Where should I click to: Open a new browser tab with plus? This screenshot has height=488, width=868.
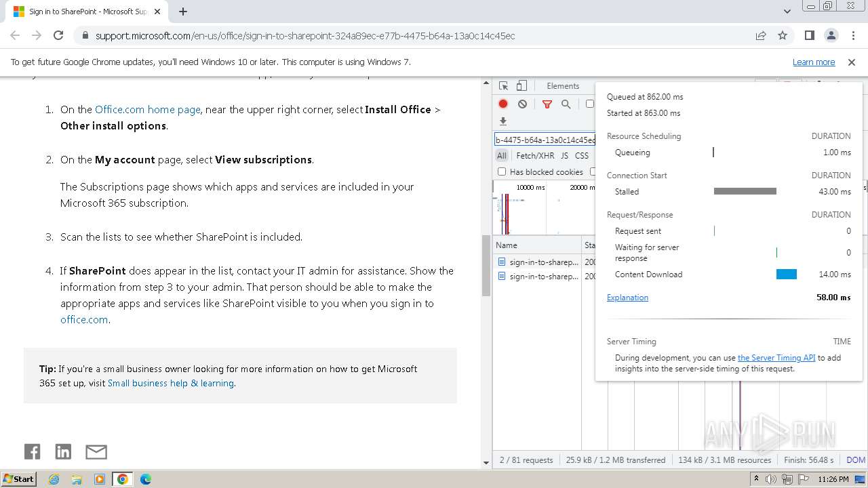coord(183,12)
